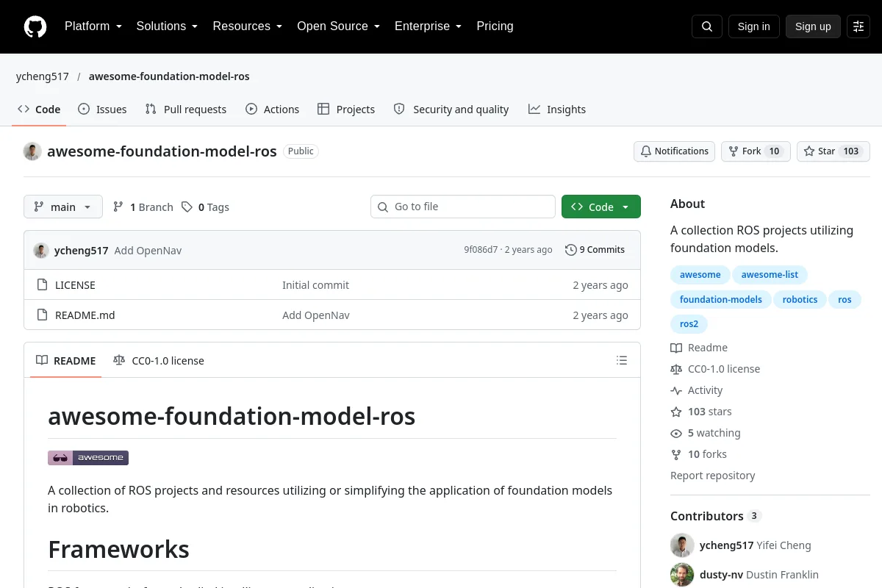882x588 pixels.
Task: Open the README.md file
Action: pos(85,315)
